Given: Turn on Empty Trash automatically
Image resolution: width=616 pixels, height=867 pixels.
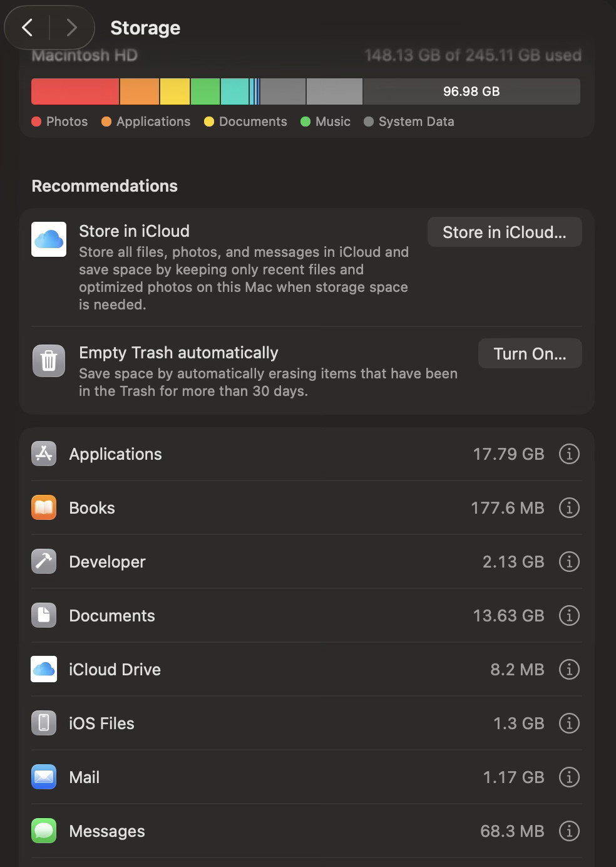Looking at the screenshot, I should pyautogui.click(x=530, y=354).
